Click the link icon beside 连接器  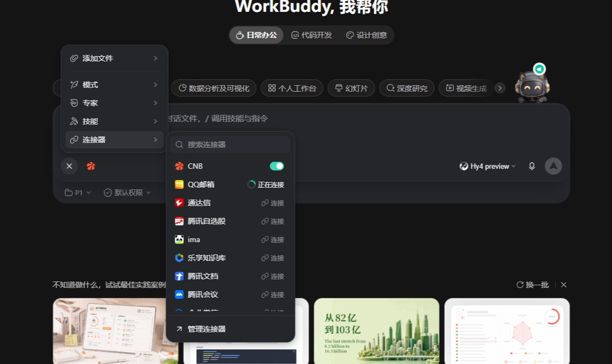(74, 140)
